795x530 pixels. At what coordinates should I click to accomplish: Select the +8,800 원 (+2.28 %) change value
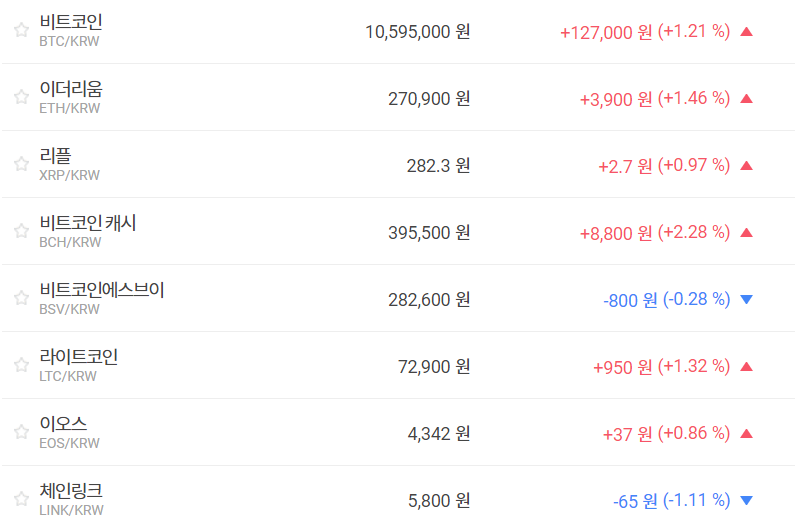click(654, 232)
